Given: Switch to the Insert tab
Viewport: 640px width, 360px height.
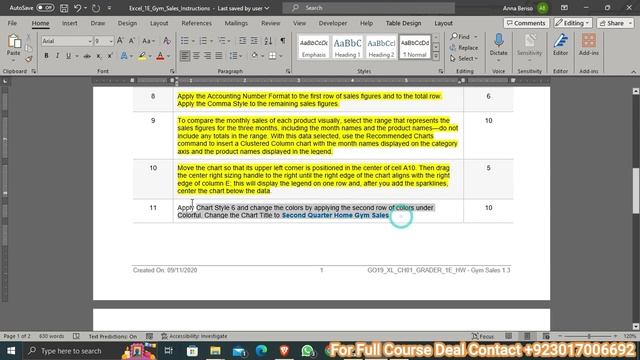Looking at the screenshot, I should coord(69,23).
